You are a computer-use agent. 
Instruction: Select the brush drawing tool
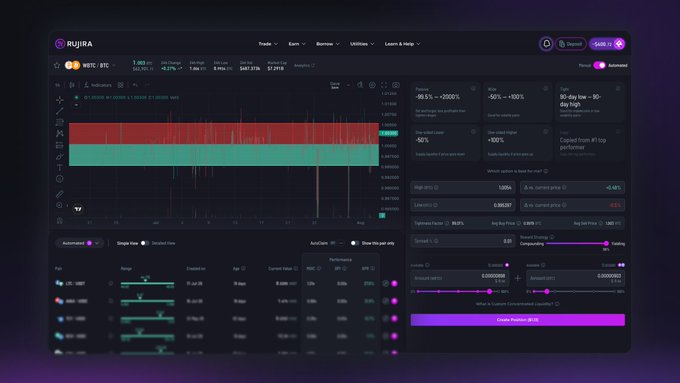(60, 156)
